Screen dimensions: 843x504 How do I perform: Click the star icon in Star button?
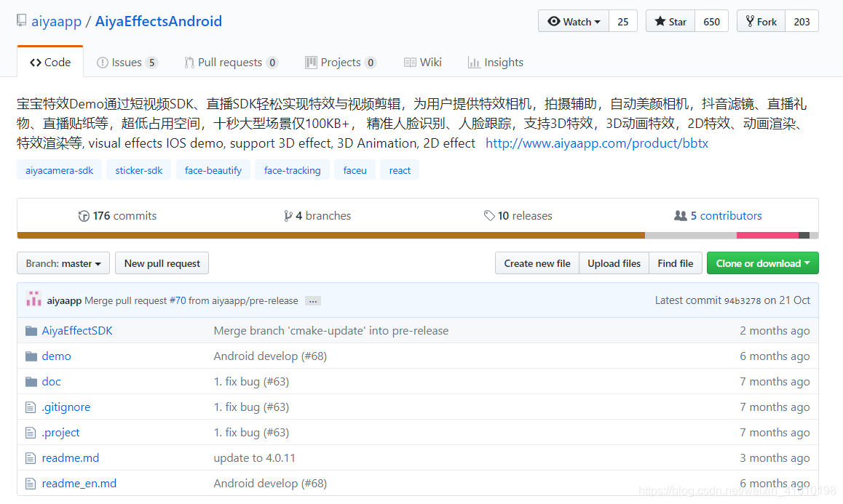tap(660, 22)
